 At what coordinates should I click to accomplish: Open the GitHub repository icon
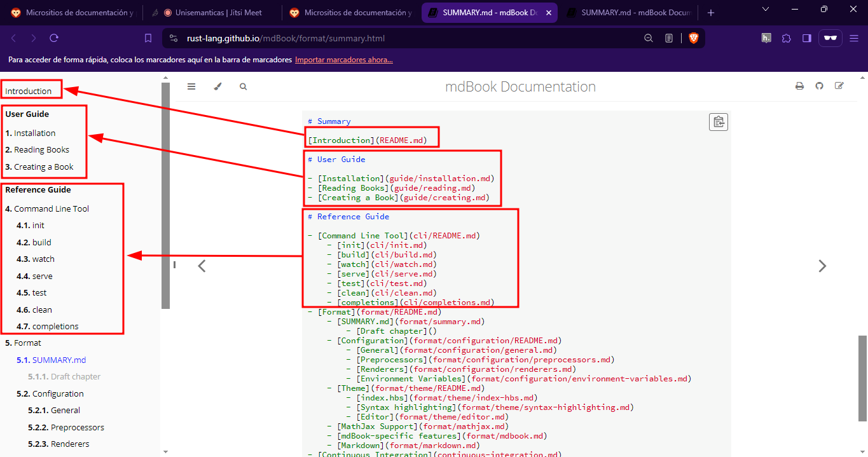pos(820,86)
